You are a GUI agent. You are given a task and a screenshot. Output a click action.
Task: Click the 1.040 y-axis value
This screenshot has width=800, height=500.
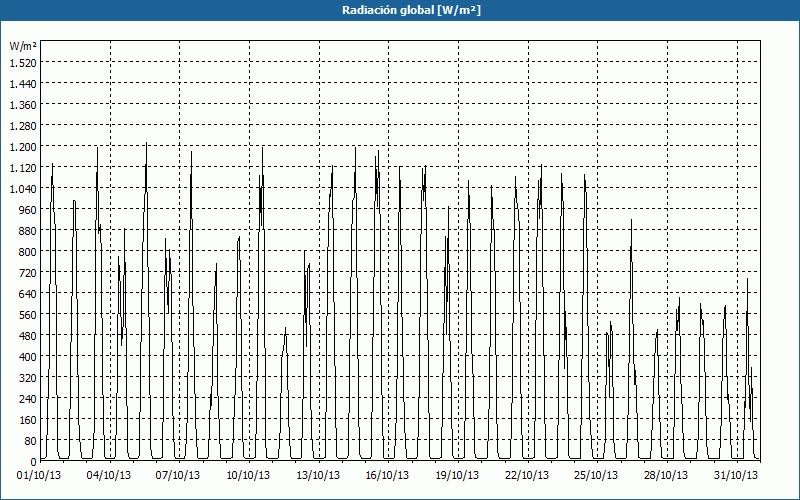(x=23, y=188)
